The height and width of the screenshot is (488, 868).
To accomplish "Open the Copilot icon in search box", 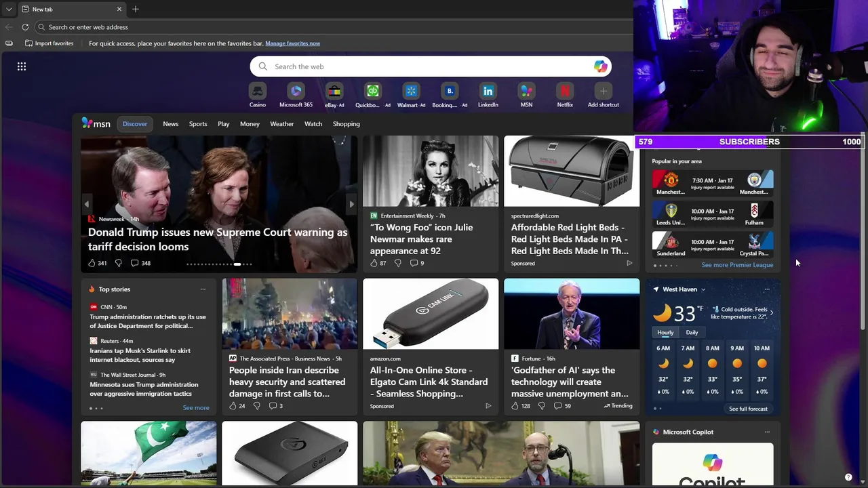I will click(600, 66).
